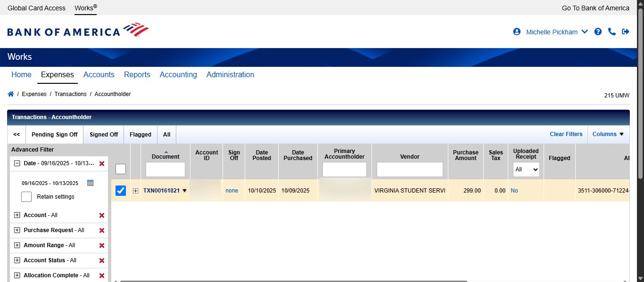
Task: Click the phone contact icon
Action: [612, 32]
